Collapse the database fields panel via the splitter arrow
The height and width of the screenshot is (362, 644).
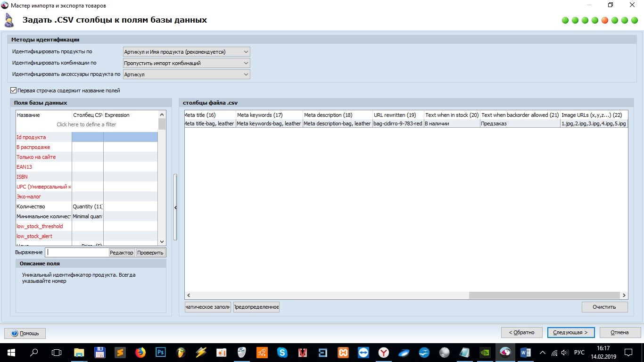pos(175,207)
